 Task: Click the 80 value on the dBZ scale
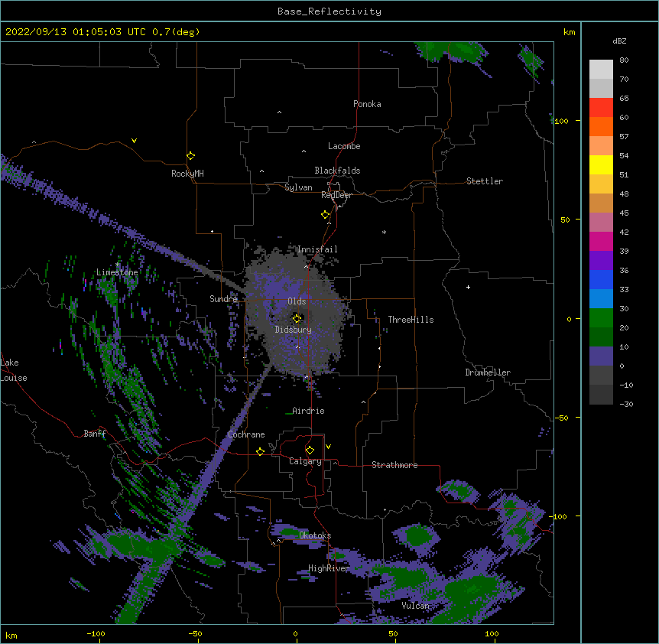click(x=624, y=60)
